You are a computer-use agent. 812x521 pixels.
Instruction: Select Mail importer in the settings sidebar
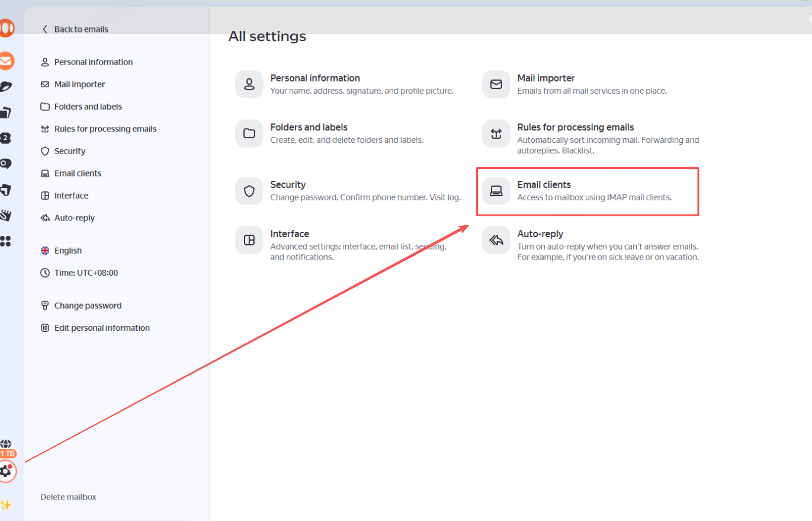73,85
